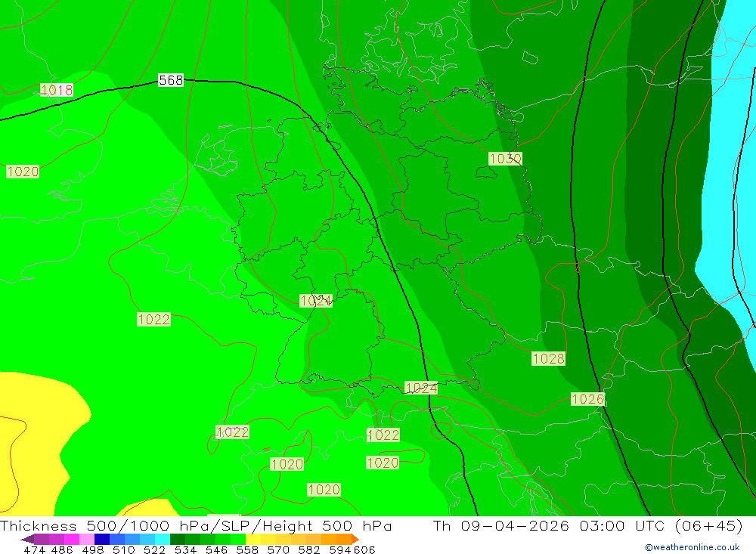Select the darkest green legend swatch above 534
Image resolution: width=756 pixels, height=554 pixels.
(178, 539)
